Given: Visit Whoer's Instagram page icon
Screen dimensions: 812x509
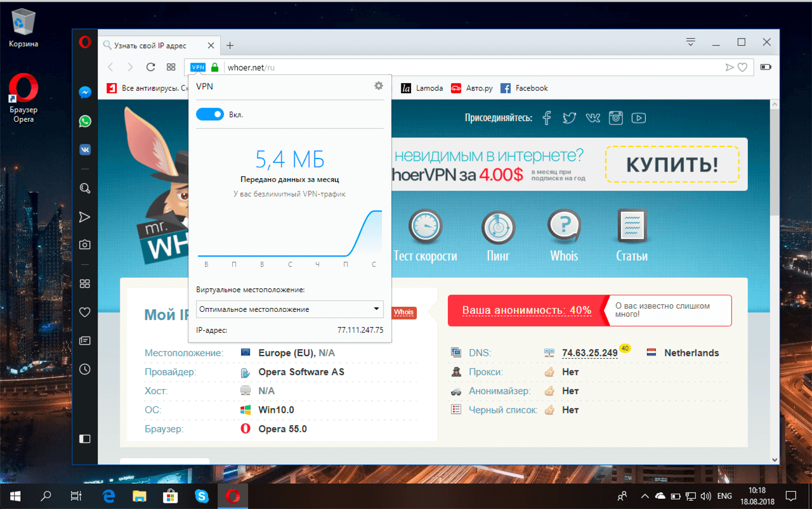Looking at the screenshot, I should pyautogui.click(x=615, y=118).
